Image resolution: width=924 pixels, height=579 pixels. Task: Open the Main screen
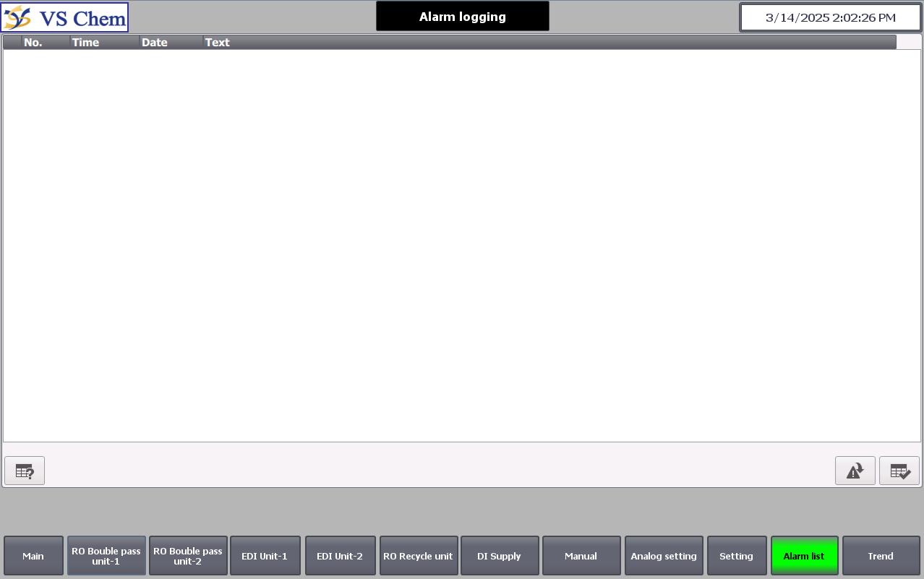point(33,556)
